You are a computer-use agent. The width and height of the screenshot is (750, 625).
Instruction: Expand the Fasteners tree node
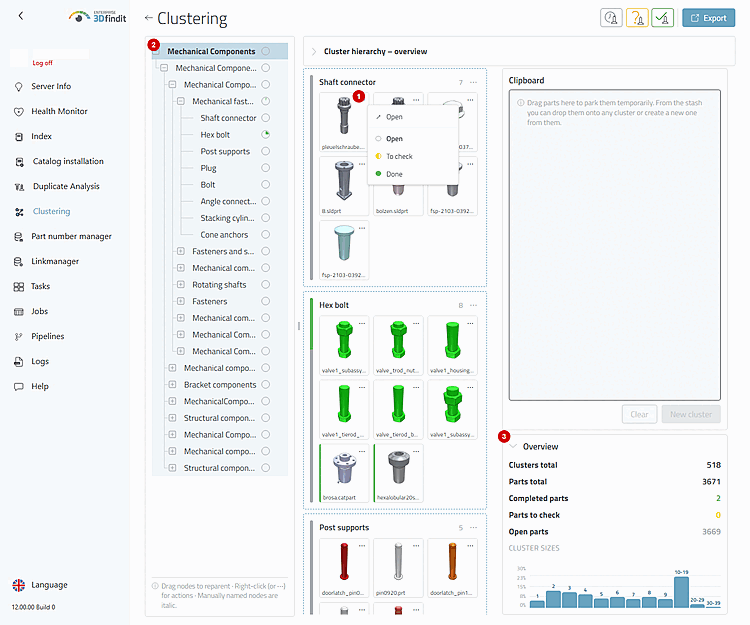[x=181, y=301]
